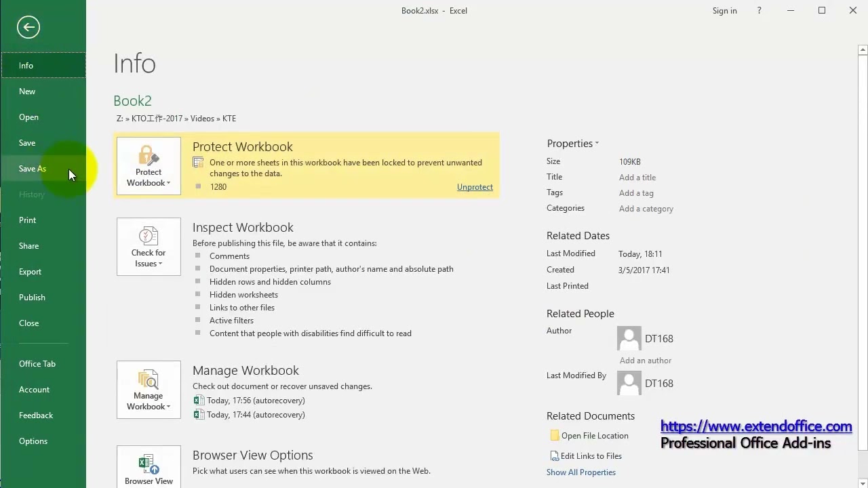This screenshot has width=868, height=488.
Task: Click the back arrow to return to workbook
Action: pos(28,27)
